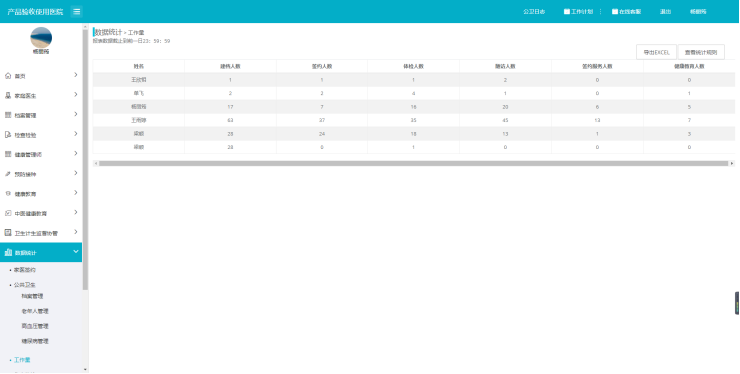The height and width of the screenshot is (374, 740).
Task: Click the calendar icon beside 工作计划
Action: 567,11
